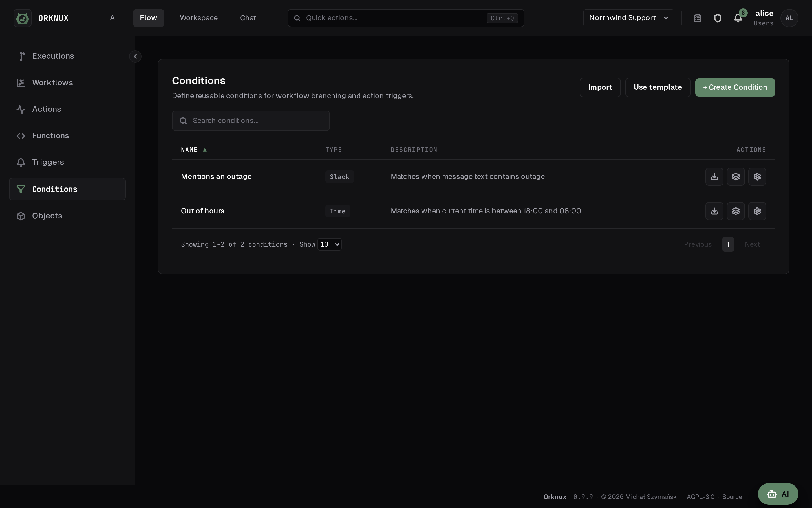Click the Orknux cat logo icon

pyautogui.click(x=23, y=18)
